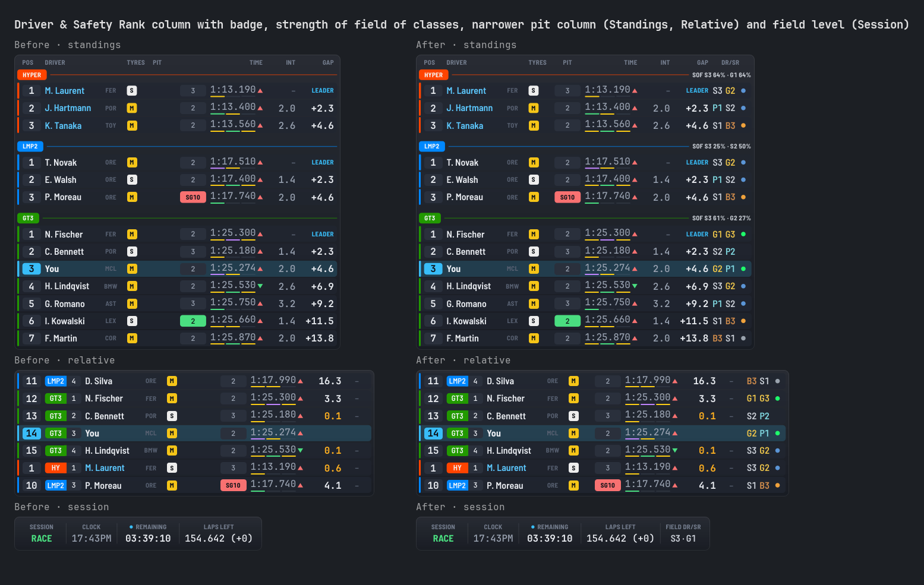Click the HY class badge in Before relative
Image resolution: width=924 pixels, height=585 pixels.
56,468
